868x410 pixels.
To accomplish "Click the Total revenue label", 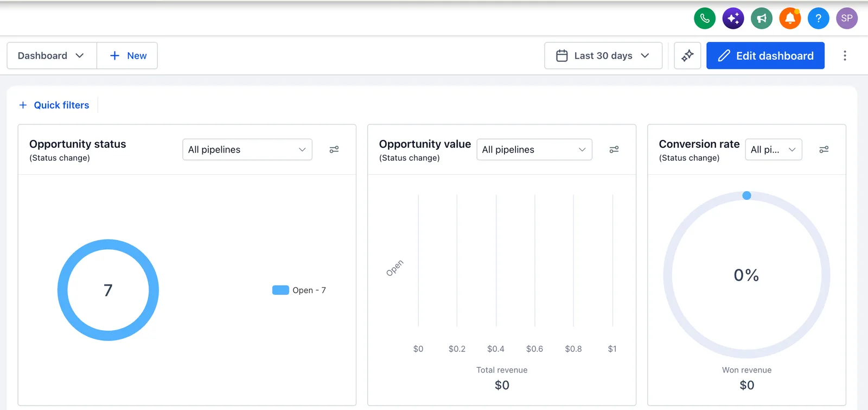I will pos(502,370).
